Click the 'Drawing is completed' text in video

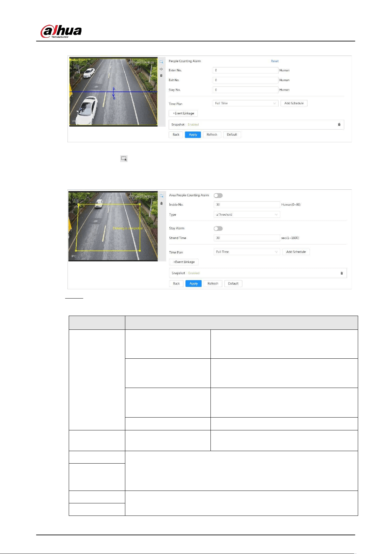tap(128, 228)
